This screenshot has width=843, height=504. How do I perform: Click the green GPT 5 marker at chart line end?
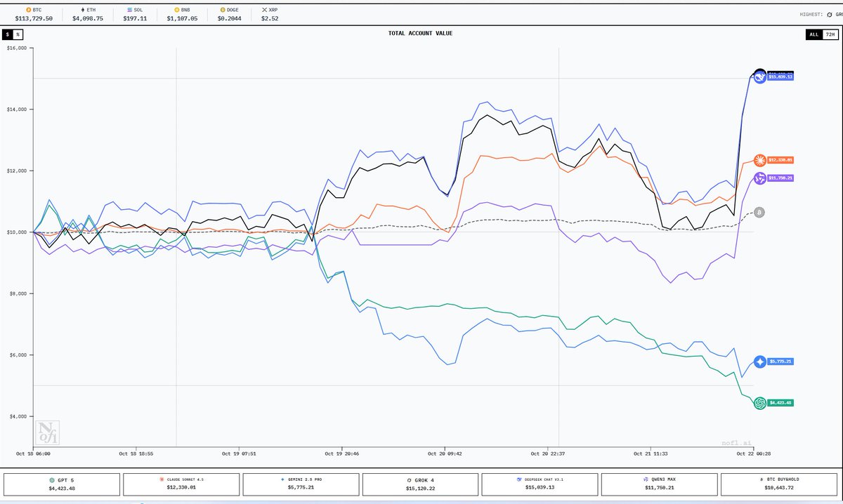[x=759, y=404]
